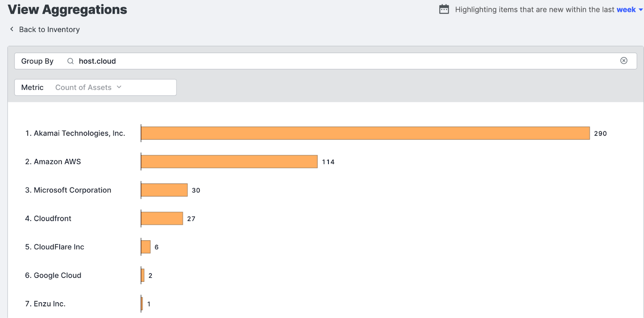Click the Microsoft Corporation bar

tap(164, 190)
